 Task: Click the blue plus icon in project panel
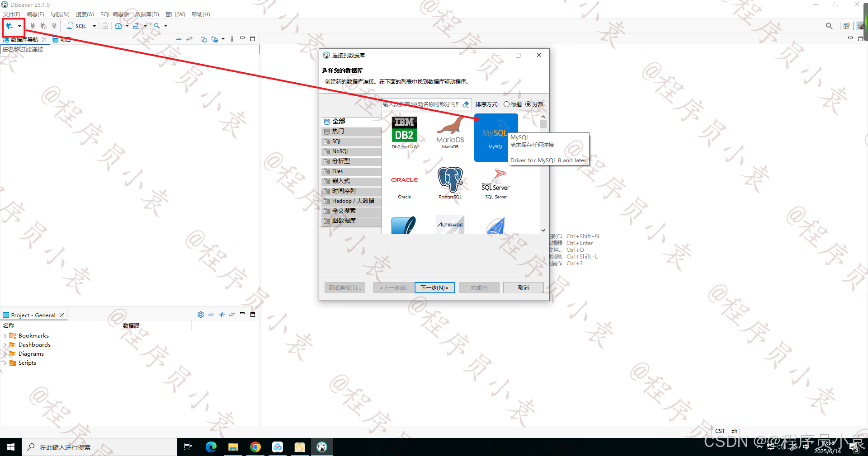click(222, 315)
